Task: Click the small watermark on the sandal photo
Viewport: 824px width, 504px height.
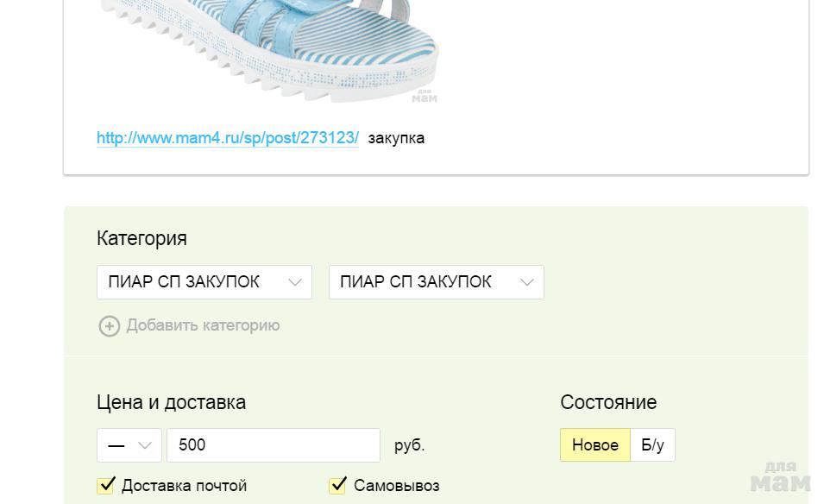Action: (425, 96)
